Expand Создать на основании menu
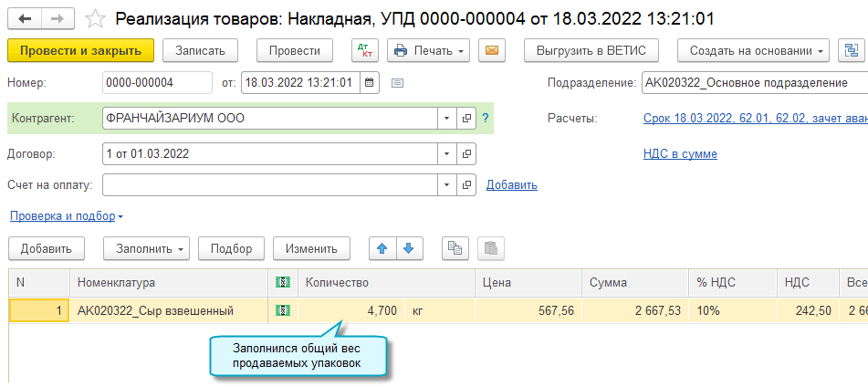The width and height of the screenshot is (868, 387). [753, 50]
